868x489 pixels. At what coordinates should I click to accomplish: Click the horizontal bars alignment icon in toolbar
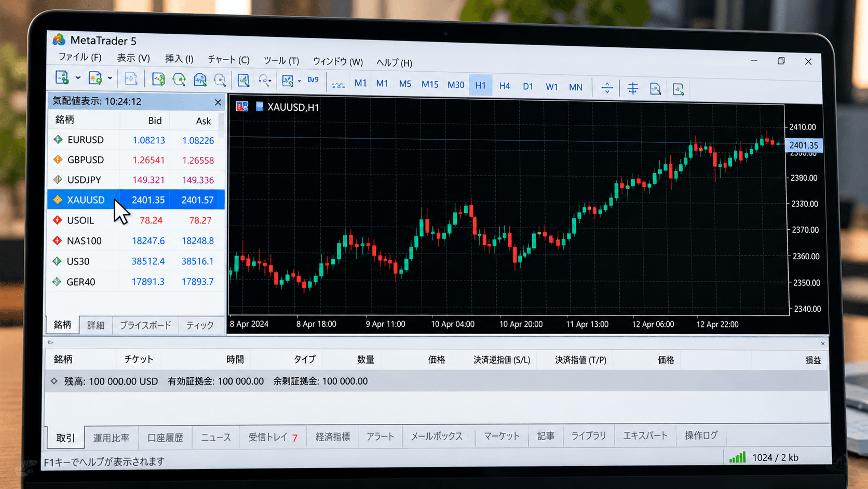tap(632, 88)
